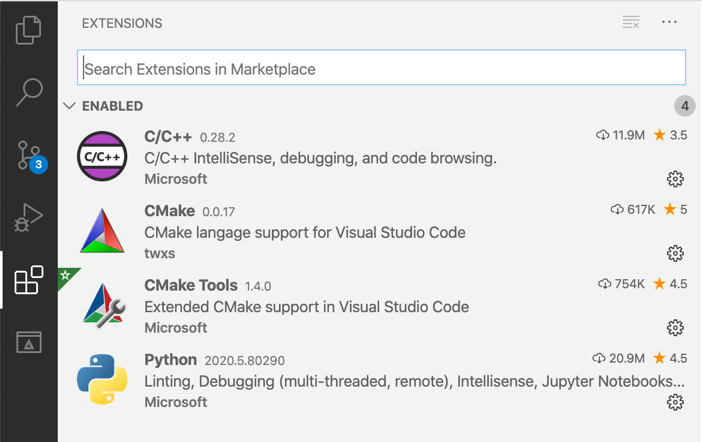Collapse the ENABLED section
The image size is (702, 442).
69,106
